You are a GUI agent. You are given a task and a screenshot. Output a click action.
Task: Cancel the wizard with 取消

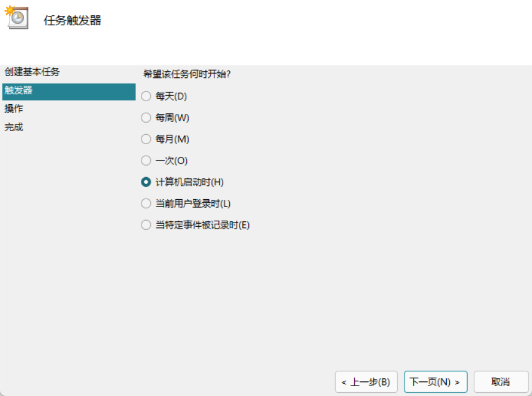click(x=501, y=382)
